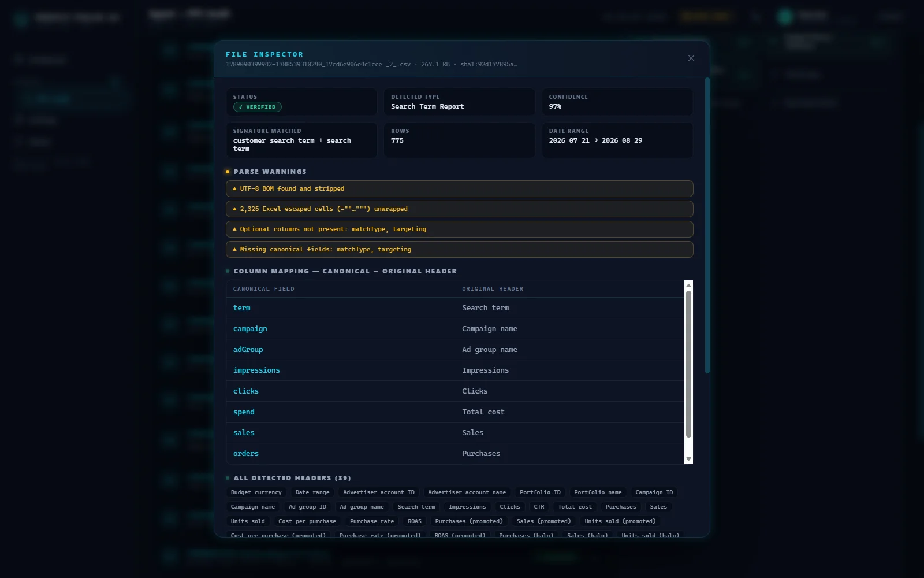
Task: Select the 'impressions' canonical field
Action: (256, 370)
